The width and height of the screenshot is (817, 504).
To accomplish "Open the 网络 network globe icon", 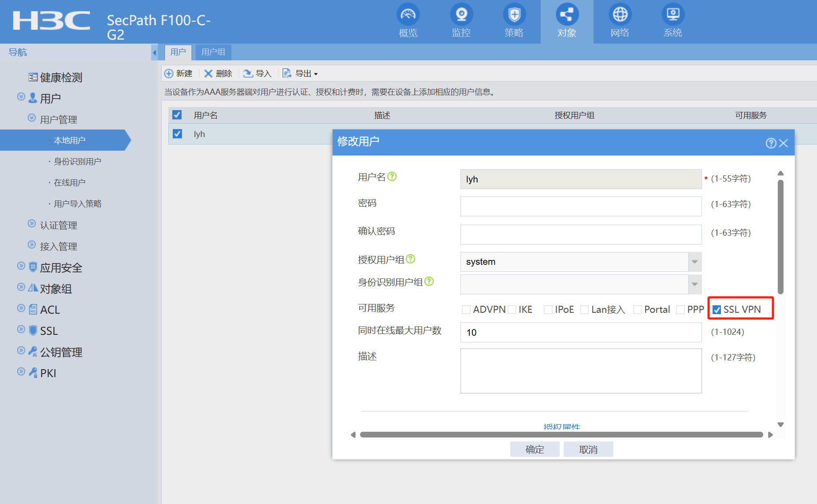I will click(x=620, y=15).
